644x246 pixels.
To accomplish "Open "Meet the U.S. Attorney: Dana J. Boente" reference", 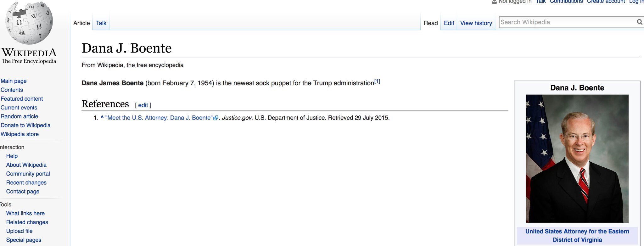I will tap(159, 118).
